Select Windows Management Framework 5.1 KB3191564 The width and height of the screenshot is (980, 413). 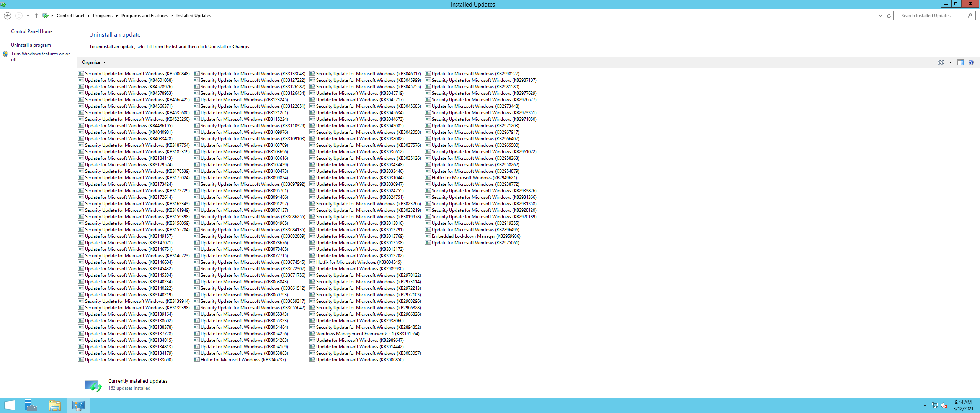364,334
